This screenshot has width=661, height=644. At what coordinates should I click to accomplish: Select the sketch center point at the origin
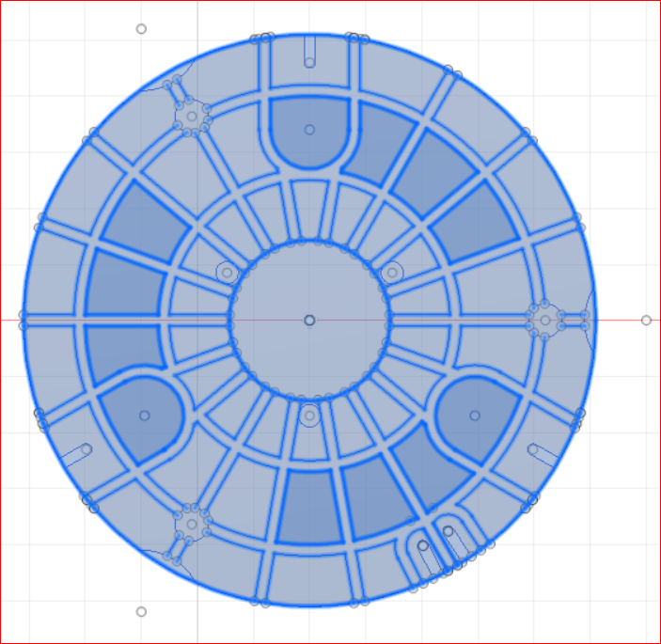309,321
